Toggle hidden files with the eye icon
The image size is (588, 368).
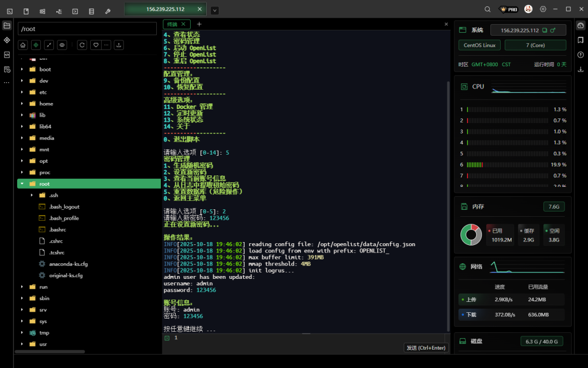point(62,45)
